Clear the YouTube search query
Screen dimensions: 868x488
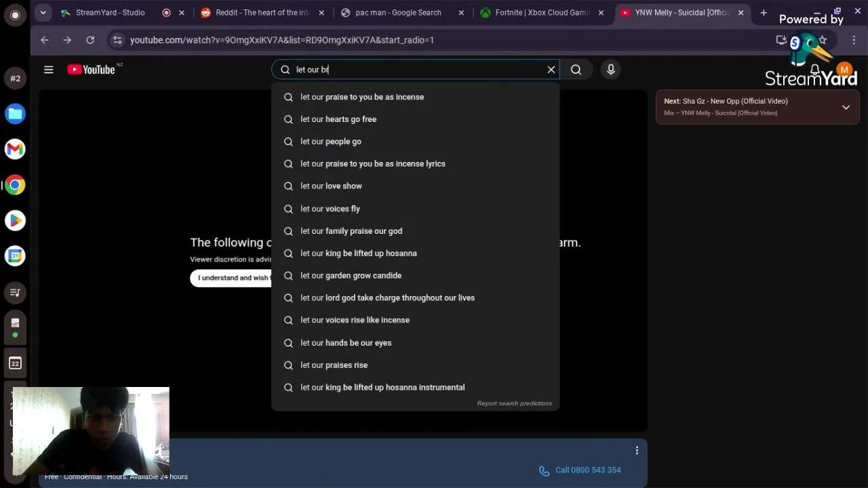coord(551,69)
